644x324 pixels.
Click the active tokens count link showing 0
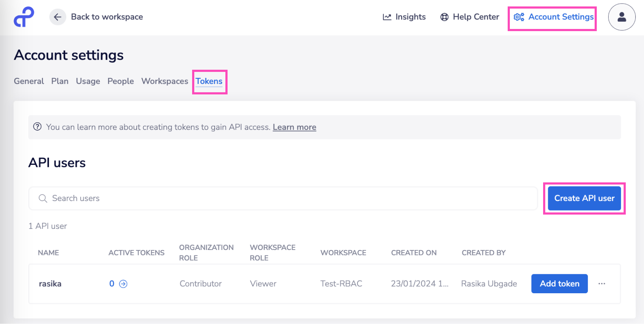click(x=111, y=284)
